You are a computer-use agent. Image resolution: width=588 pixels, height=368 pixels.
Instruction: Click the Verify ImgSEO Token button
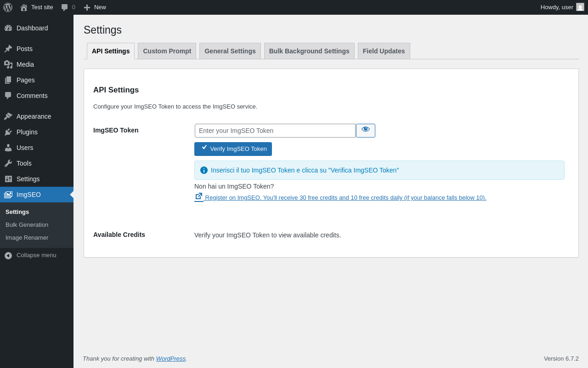(x=233, y=149)
